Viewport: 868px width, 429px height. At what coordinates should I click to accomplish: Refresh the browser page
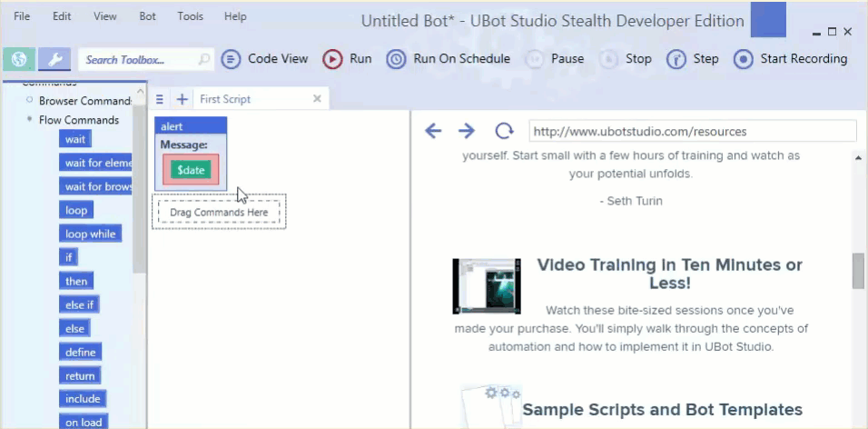(x=504, y=131)
